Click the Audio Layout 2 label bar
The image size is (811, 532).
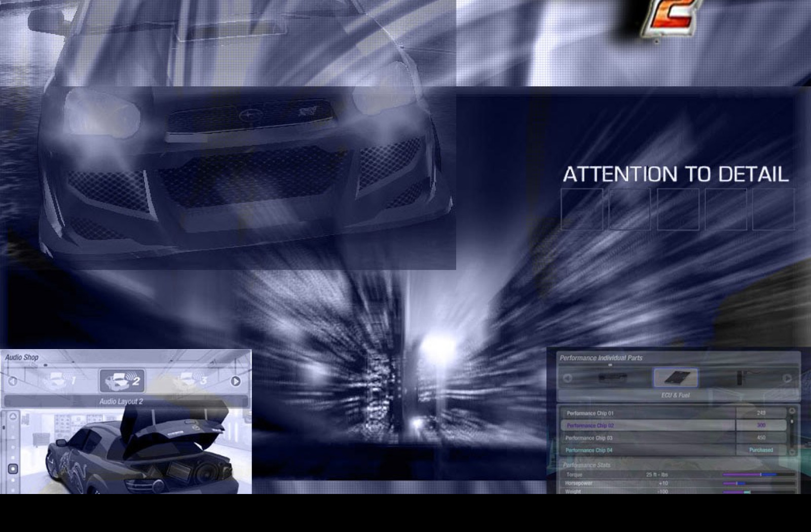click(x=126, y=401)
